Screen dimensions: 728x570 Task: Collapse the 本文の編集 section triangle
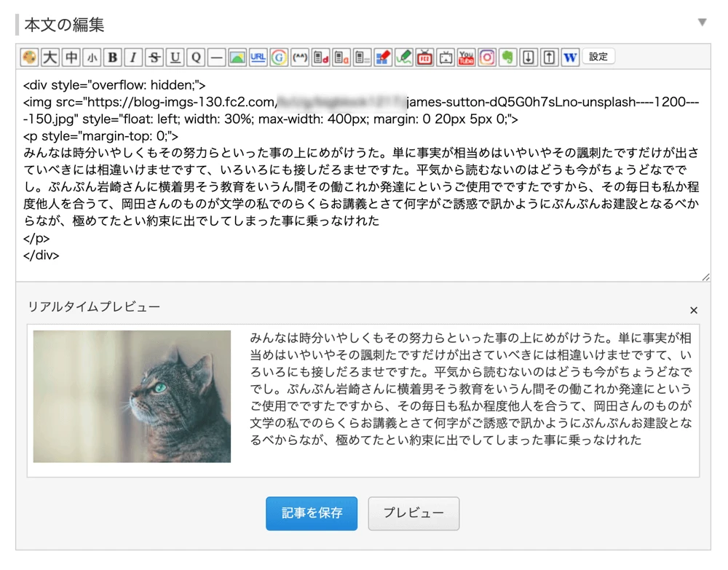click(702, 23)
